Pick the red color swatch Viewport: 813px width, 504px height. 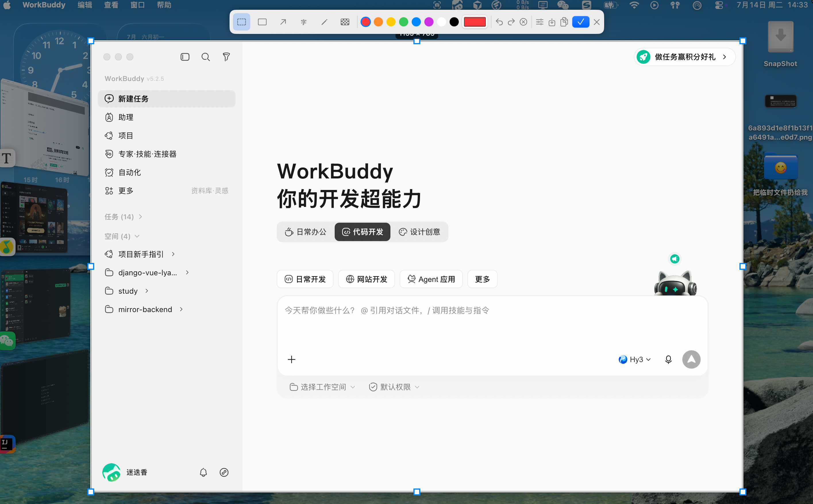pyautogui.click(x=365, y=22)
